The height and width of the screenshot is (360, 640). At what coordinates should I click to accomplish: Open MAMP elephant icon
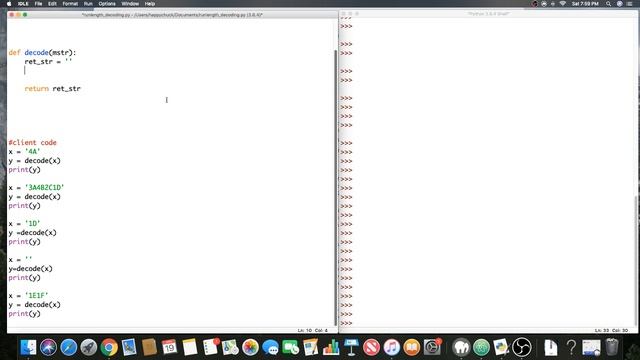(461, 347)
